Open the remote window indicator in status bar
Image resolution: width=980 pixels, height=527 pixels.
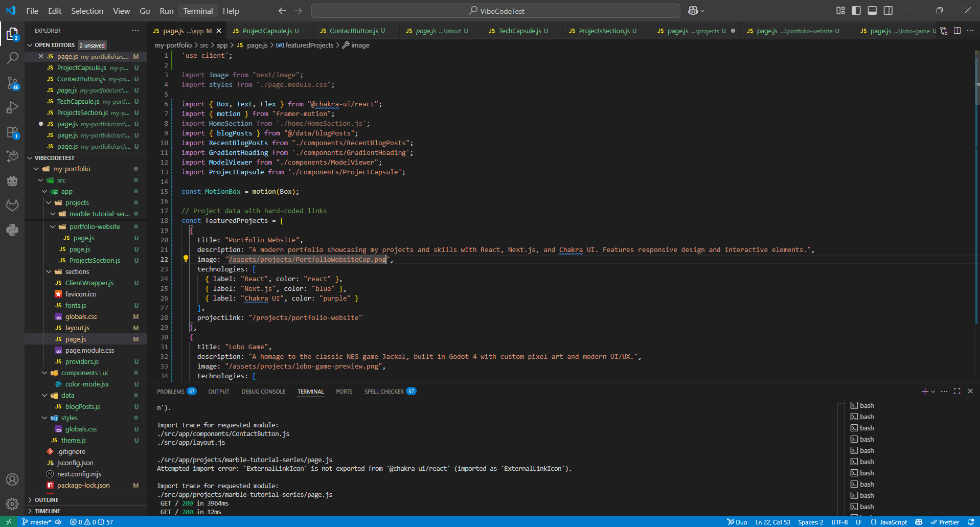[9, 522]
